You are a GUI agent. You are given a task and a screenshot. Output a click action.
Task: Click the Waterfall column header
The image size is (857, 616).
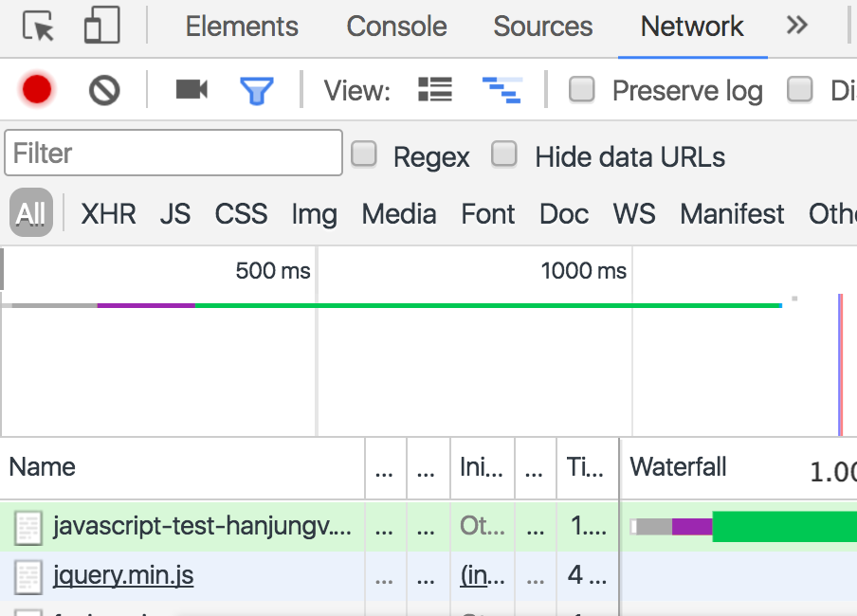(x=738, y=468)
